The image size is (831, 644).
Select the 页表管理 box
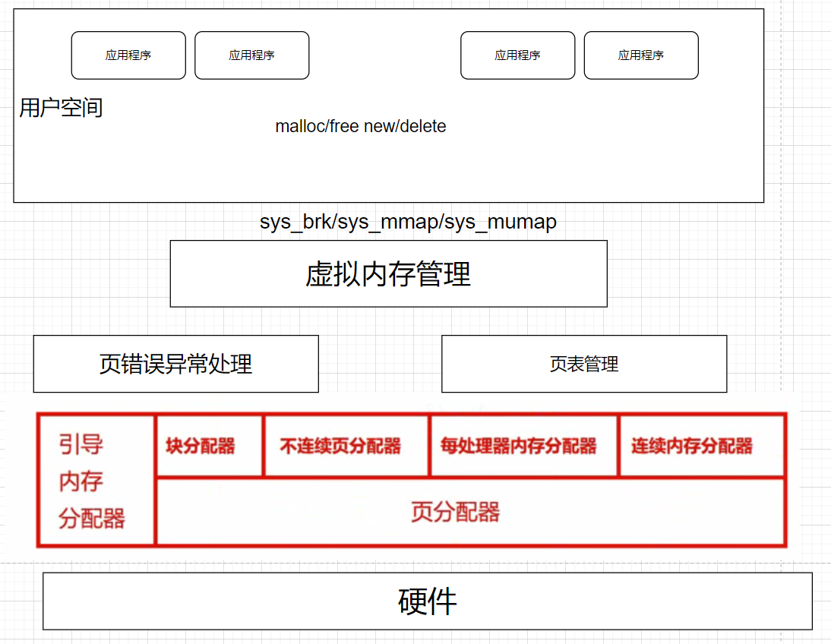click(x=584, y=364)
